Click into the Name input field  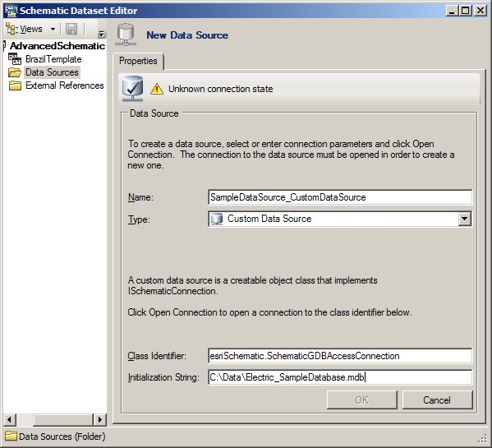click(x=340, y=197)
